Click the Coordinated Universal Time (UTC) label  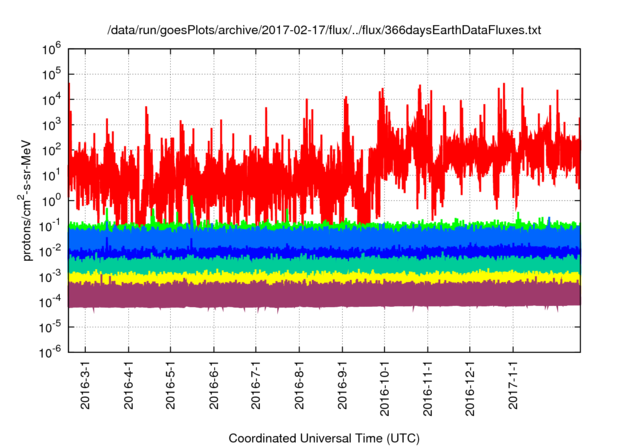324,438
